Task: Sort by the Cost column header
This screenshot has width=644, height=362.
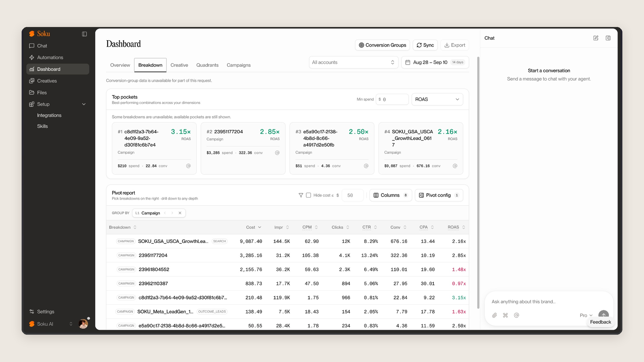Action: 253,227
